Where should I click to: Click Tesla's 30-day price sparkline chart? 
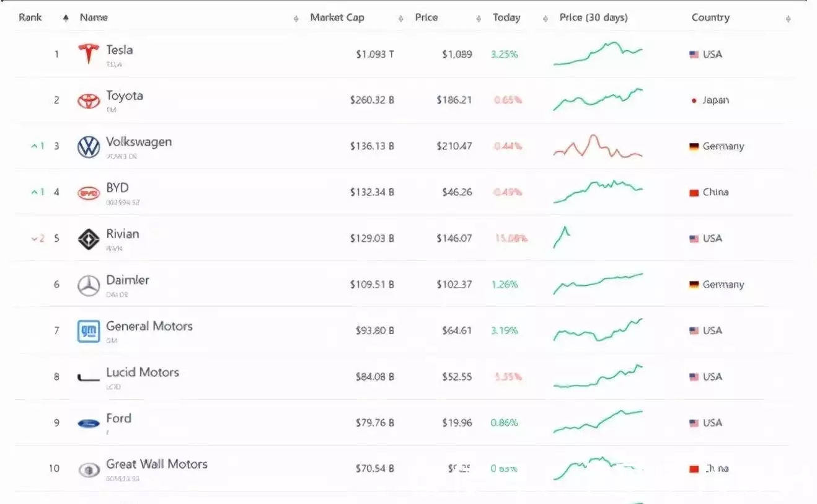[x=598, y=53]
